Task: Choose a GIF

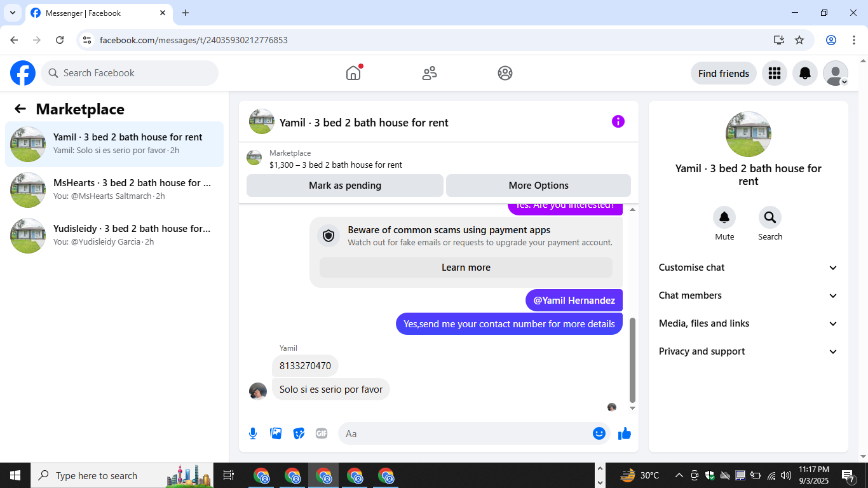Action: click(322, 433)
